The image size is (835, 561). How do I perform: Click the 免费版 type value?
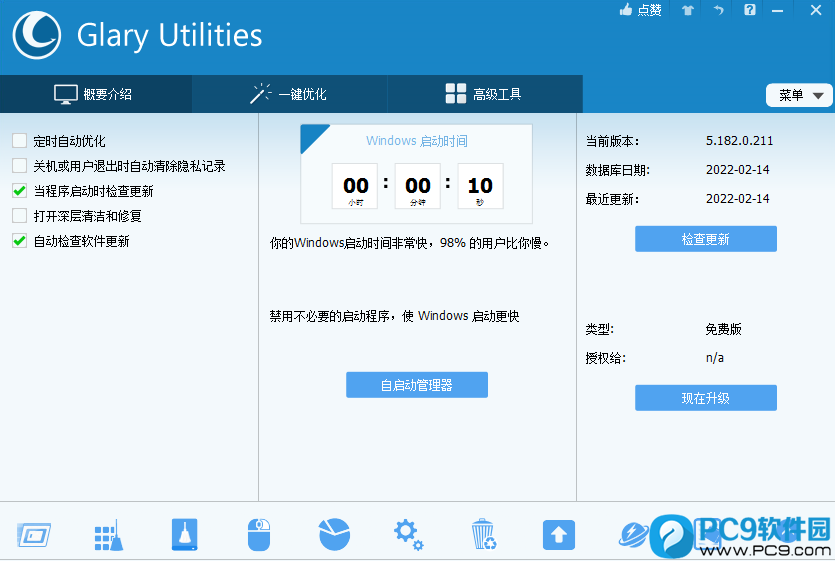tap(723, 329)
